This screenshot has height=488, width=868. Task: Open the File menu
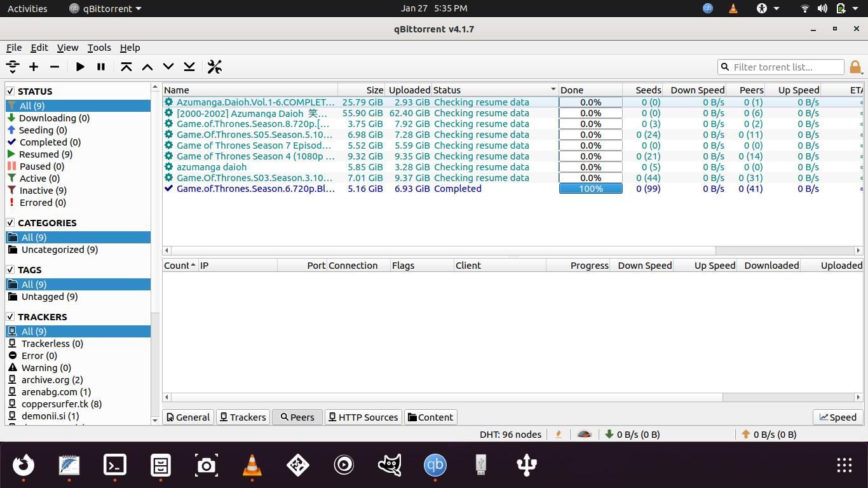point(14,48)
